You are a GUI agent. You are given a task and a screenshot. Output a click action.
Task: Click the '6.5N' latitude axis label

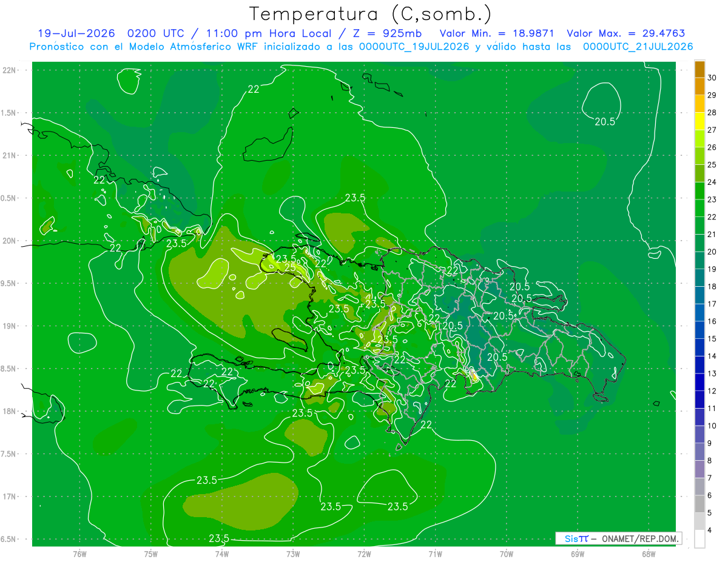pyautogui.click(x=9, y=540)
